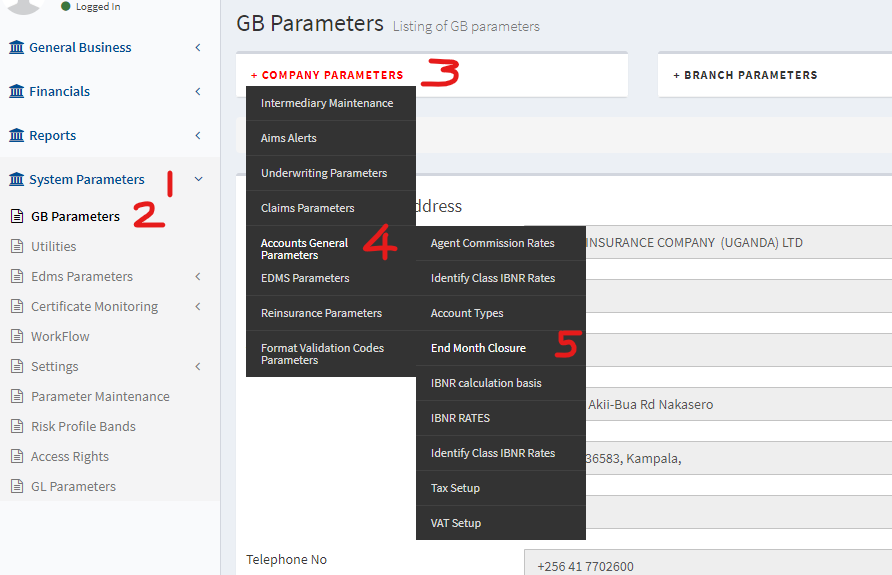Click the WorkFlow document icon
Image resolution: width=892 pixels, height=575 pixels.
pos(15,336)
